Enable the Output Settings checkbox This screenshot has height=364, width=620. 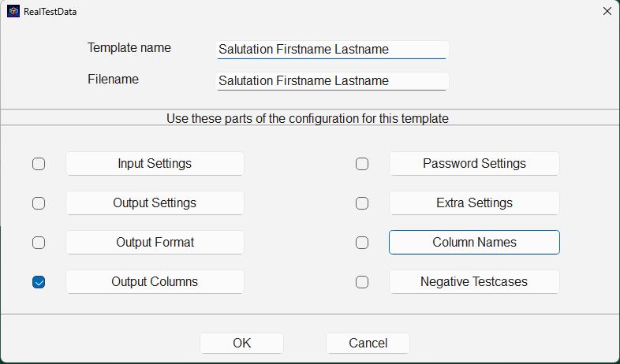(x=39, y=203)
